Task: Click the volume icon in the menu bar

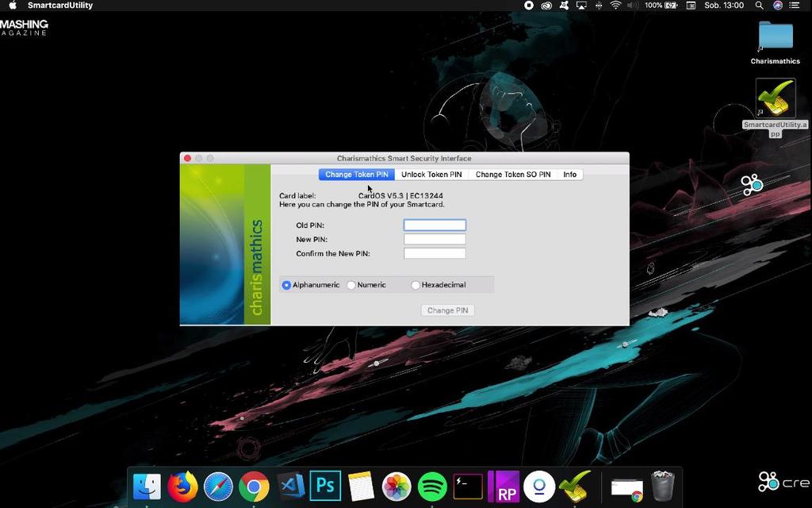Action: tap(633, 6)
